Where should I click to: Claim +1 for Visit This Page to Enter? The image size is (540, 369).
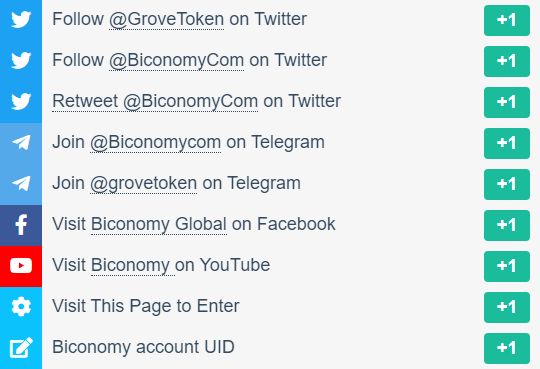[507, 307]
